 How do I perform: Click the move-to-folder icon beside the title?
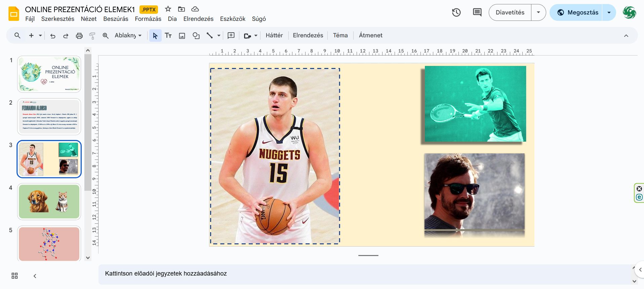182,9
